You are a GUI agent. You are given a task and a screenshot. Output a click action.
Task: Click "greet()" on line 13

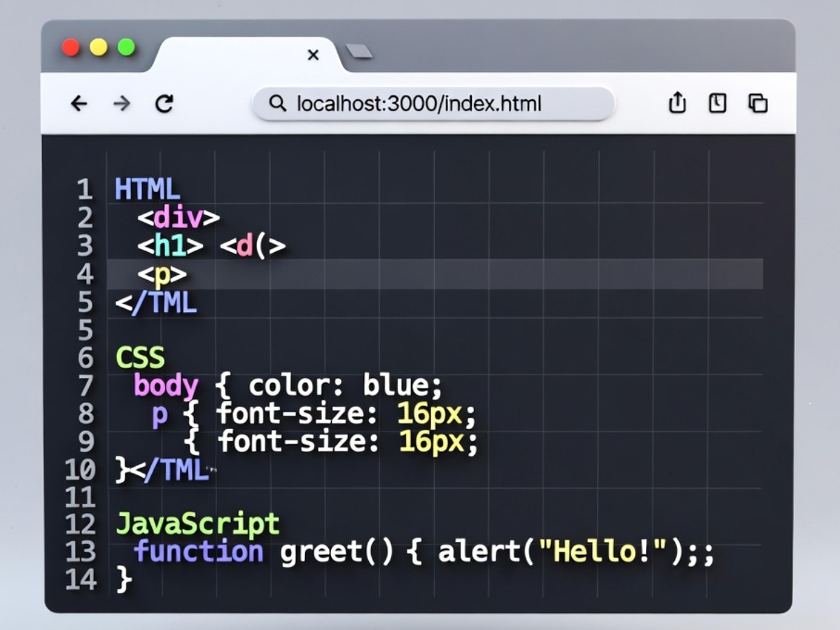tap(337, 552)
